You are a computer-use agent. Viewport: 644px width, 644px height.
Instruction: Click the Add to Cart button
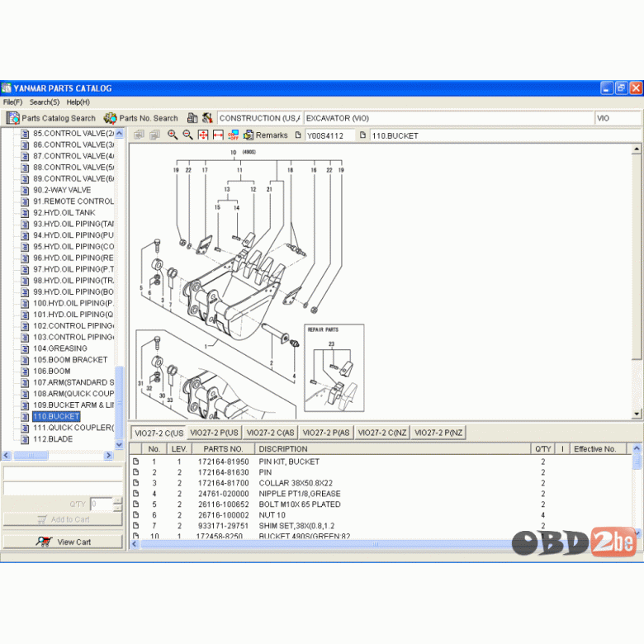(x=63, y=519)
